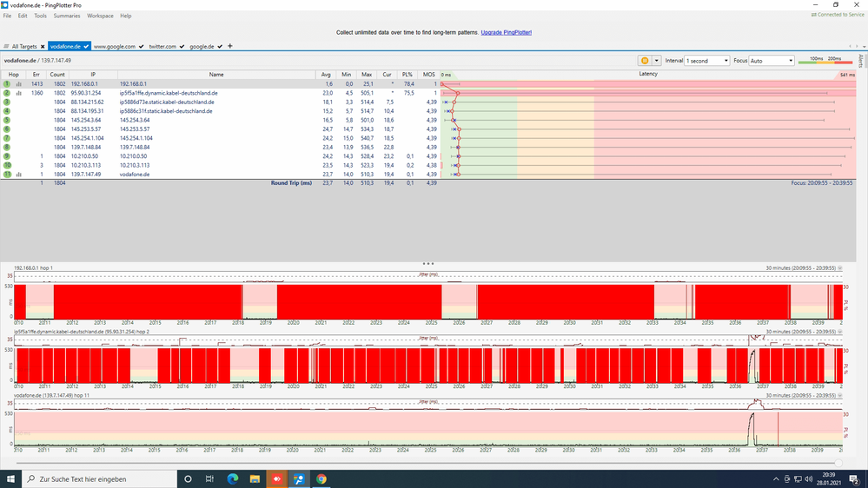Viewport: 868px width, 488px height.
Task: Open File Explorer from the taskbar
Action: pos(255,479)
